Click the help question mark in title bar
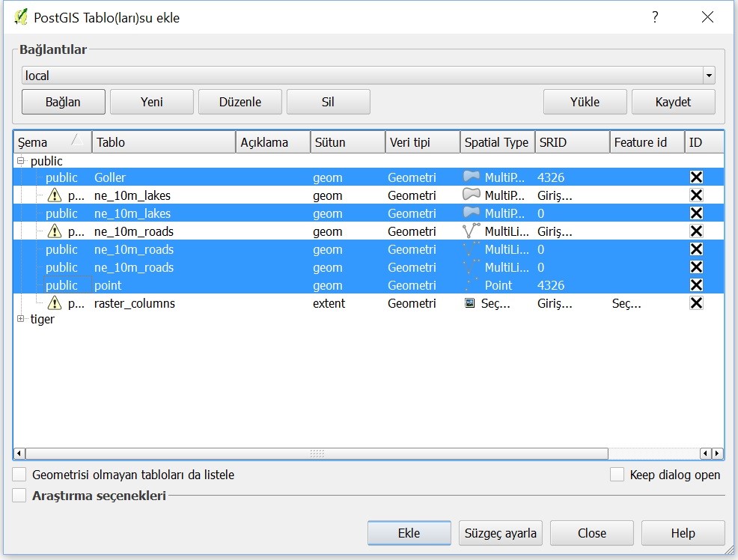 655,17
